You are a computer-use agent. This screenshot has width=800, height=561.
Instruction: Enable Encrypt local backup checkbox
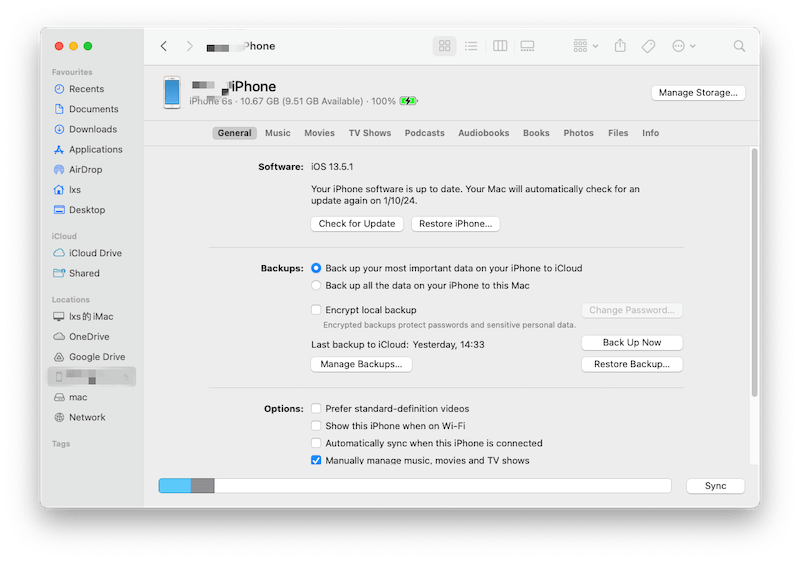pos(316,310)
